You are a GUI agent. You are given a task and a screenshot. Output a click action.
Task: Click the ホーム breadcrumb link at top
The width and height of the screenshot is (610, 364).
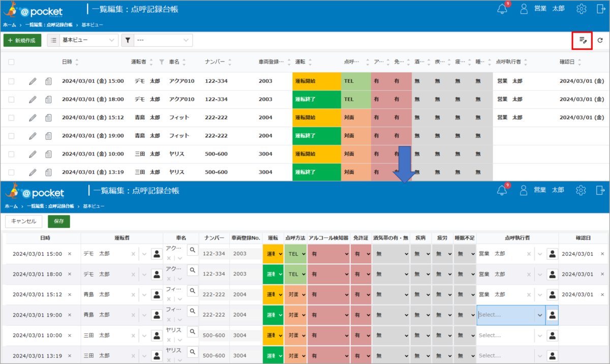(9, 24)
